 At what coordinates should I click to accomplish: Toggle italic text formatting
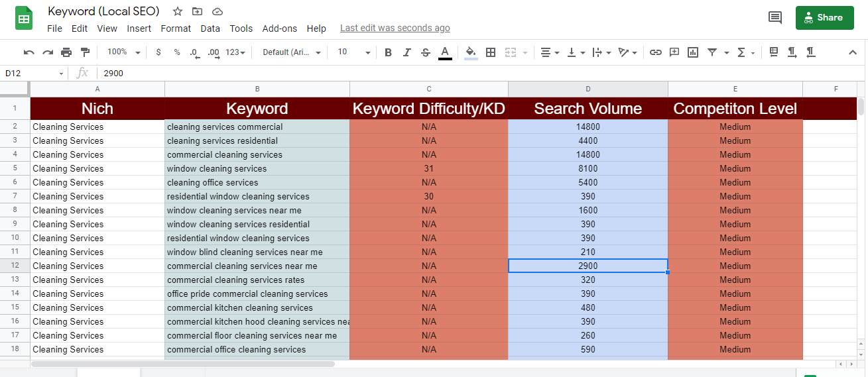pos(407,52)
